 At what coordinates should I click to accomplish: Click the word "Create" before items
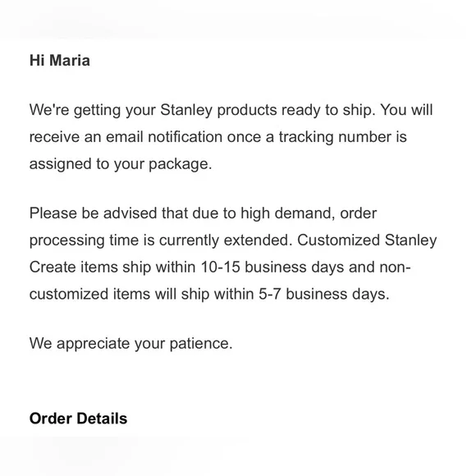coord(53,268)
